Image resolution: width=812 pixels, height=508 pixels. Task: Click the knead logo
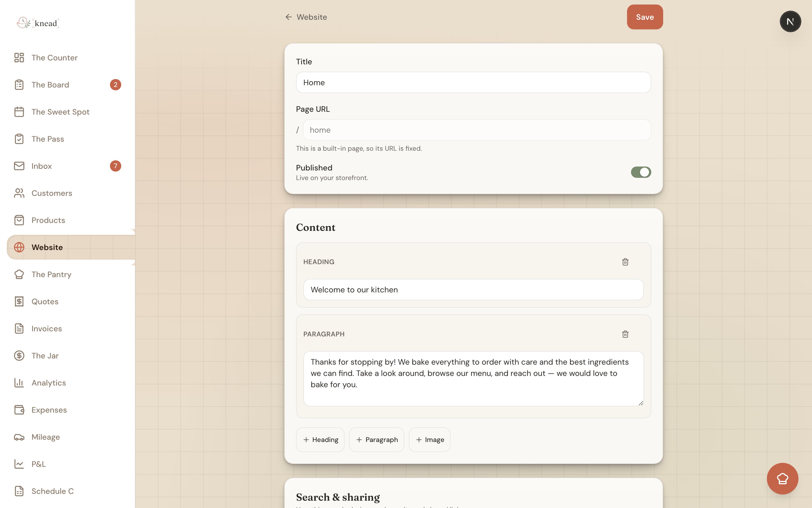(x=38, y=23)
